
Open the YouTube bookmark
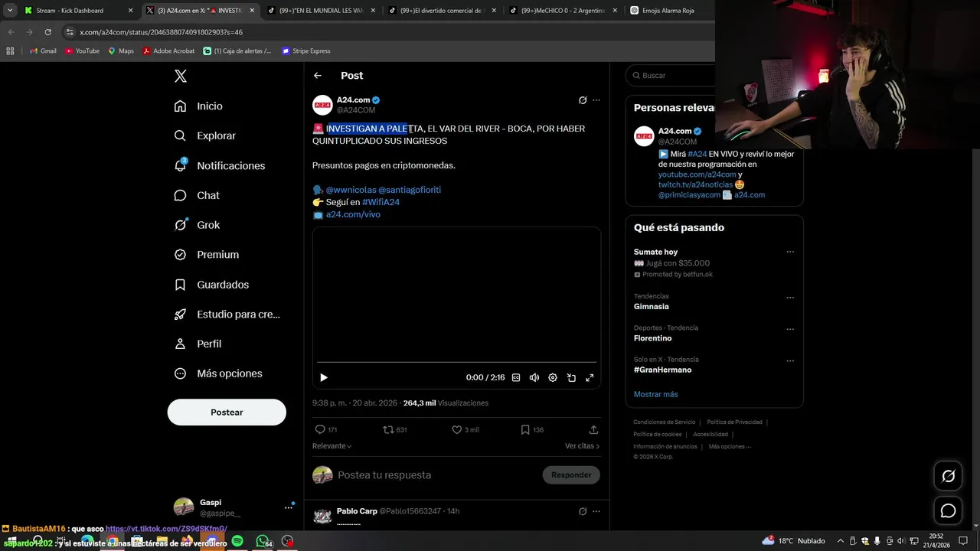[82, 51]
